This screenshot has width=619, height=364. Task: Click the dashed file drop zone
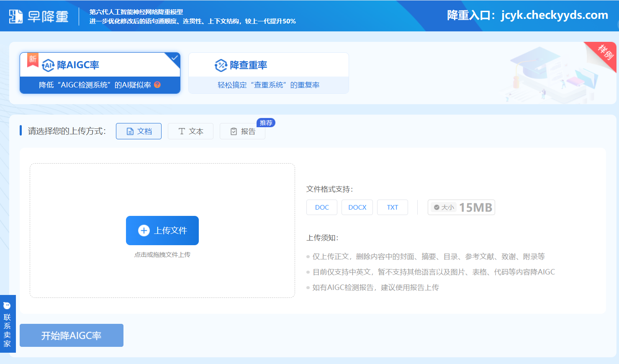tap(162, 231)
